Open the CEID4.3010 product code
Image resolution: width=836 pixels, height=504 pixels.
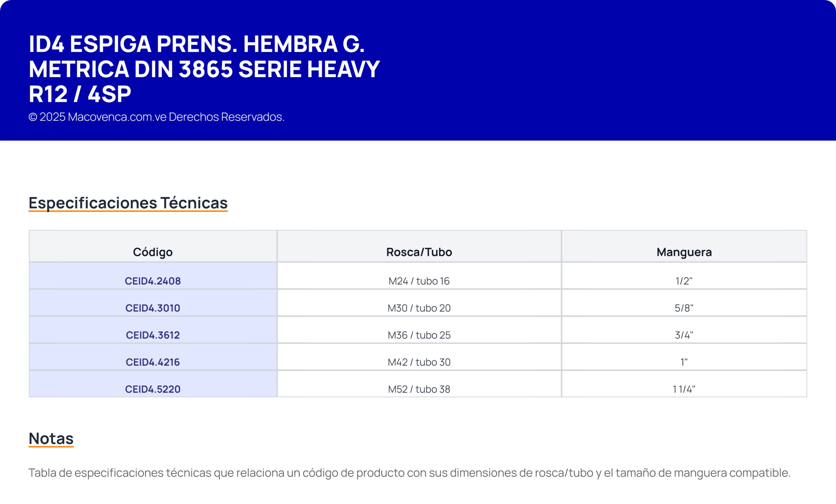click(153, 308)
